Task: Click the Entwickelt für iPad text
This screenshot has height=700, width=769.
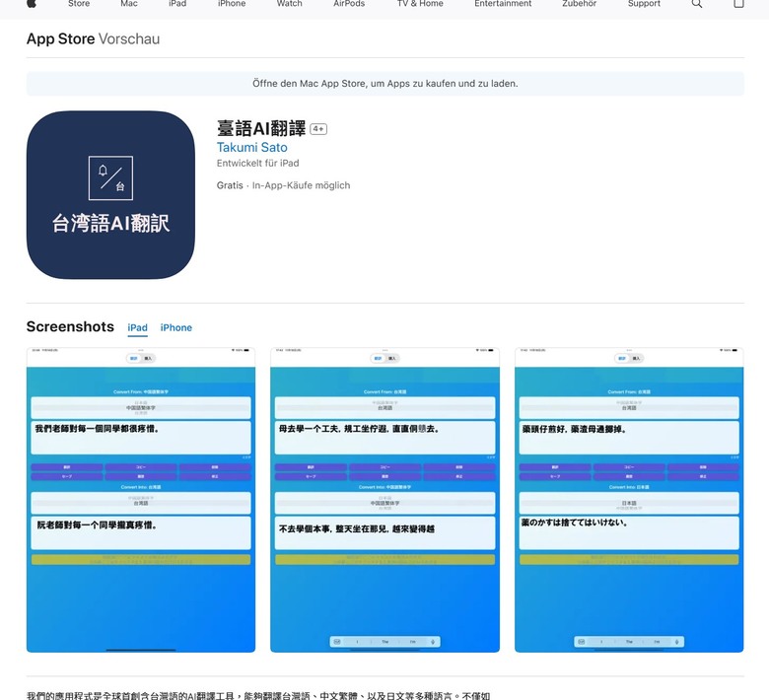Action: 258,163
